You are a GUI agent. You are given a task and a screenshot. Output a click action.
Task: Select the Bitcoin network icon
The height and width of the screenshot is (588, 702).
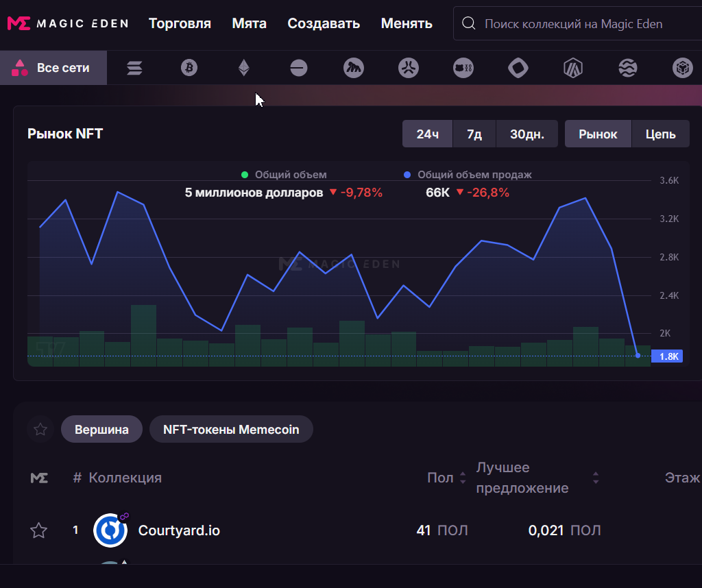tap(189, 68)
